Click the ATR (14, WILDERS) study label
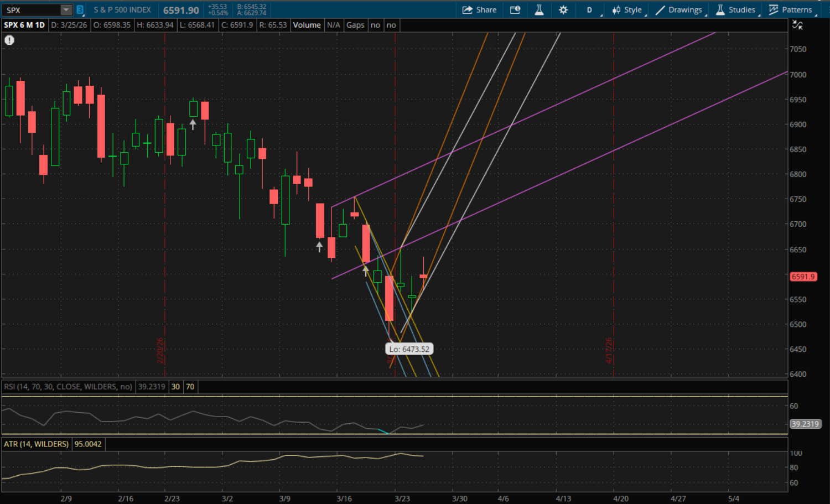 37,444
